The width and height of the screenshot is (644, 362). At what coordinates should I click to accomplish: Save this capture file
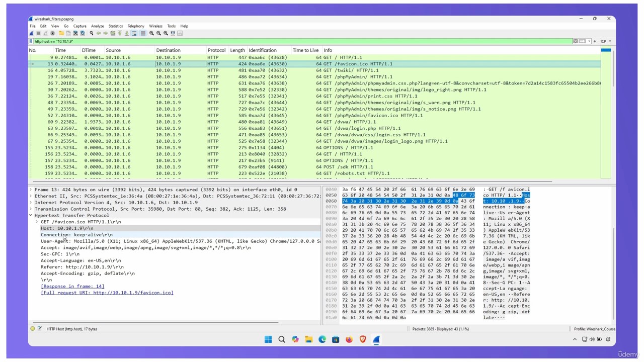click(68, 33)
